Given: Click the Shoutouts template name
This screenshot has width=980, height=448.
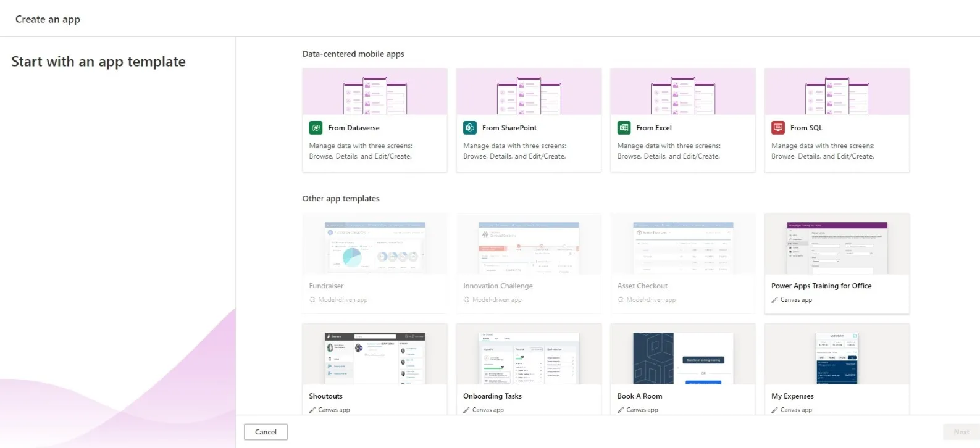Looking at the screenshot, I should 325,396.
